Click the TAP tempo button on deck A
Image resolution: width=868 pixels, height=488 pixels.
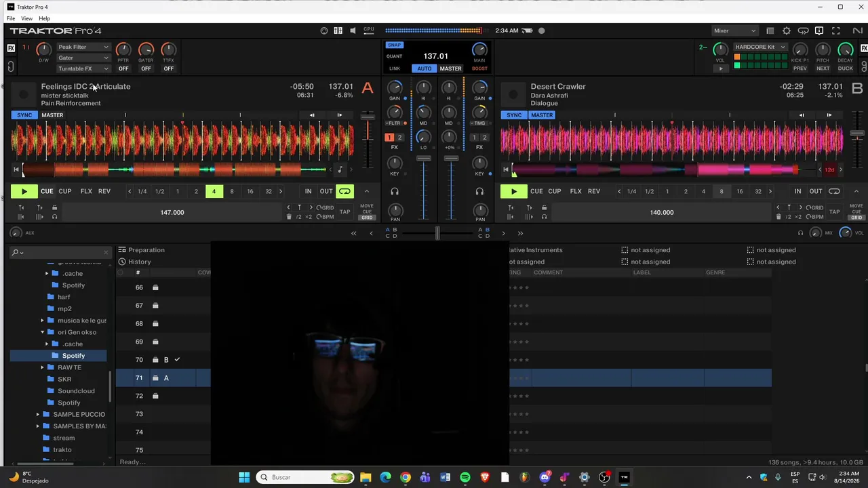[x=345, y=212]
